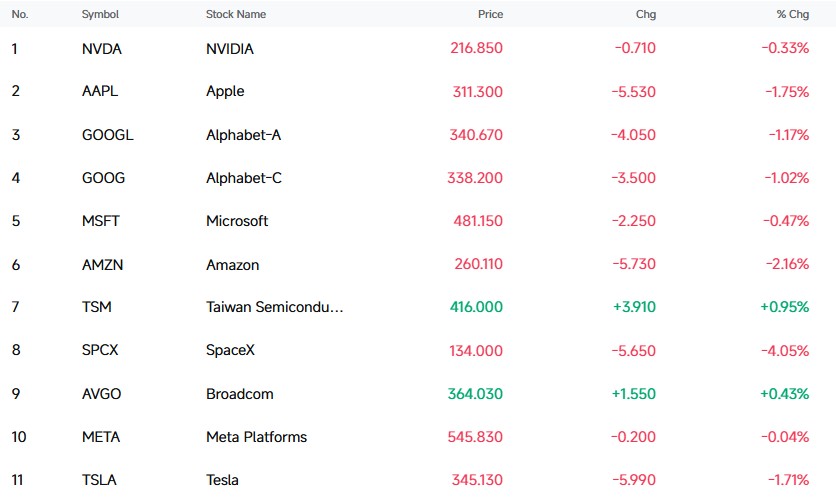This screenshot has height=498, width=836.
Task: Click the TSLA ticker symbol
Action: point(99,480)
